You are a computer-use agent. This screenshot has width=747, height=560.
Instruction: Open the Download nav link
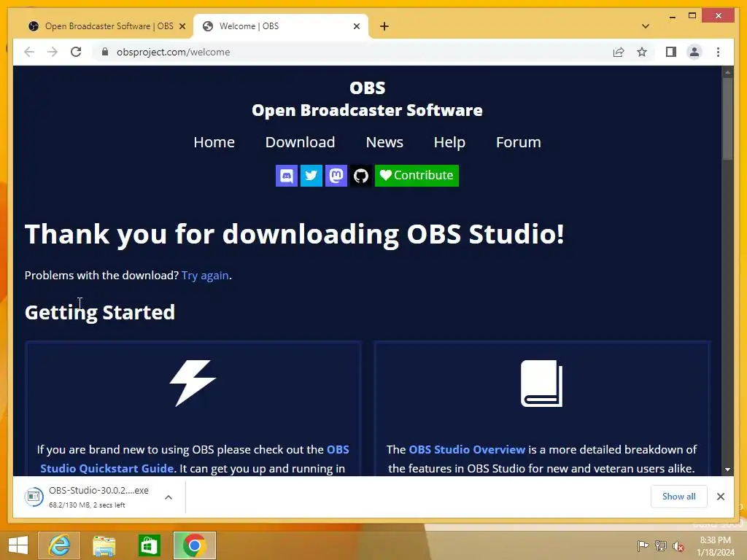coord(300,142)
